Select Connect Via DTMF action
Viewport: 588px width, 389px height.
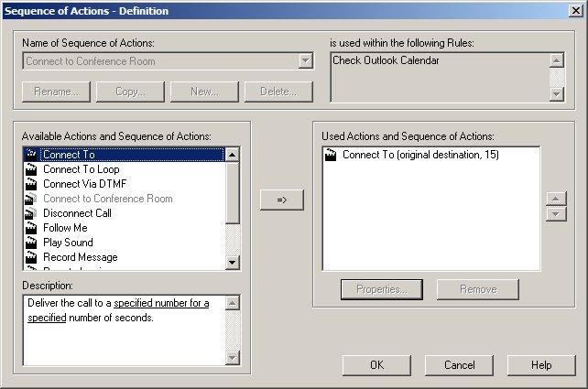click(x=85, y=184)
